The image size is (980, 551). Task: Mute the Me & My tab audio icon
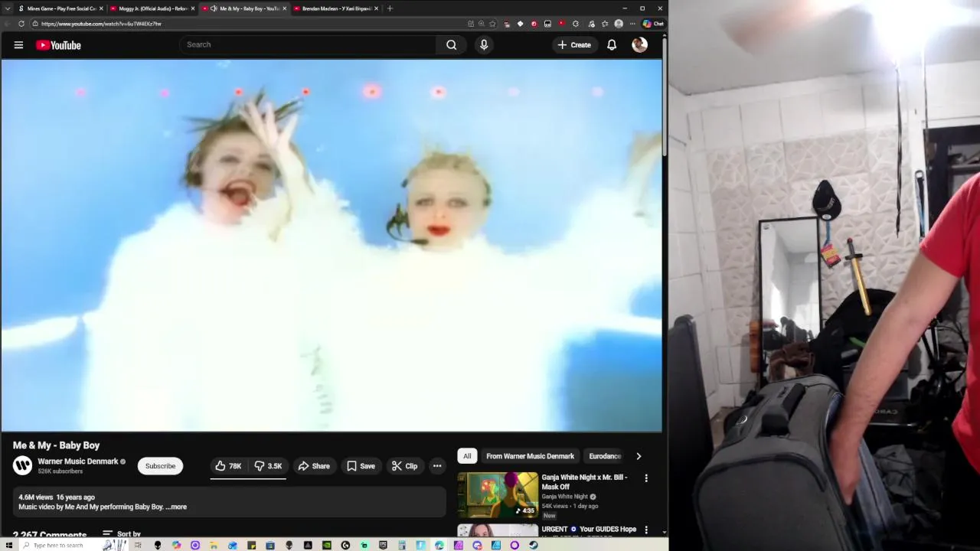click(214, 8)
